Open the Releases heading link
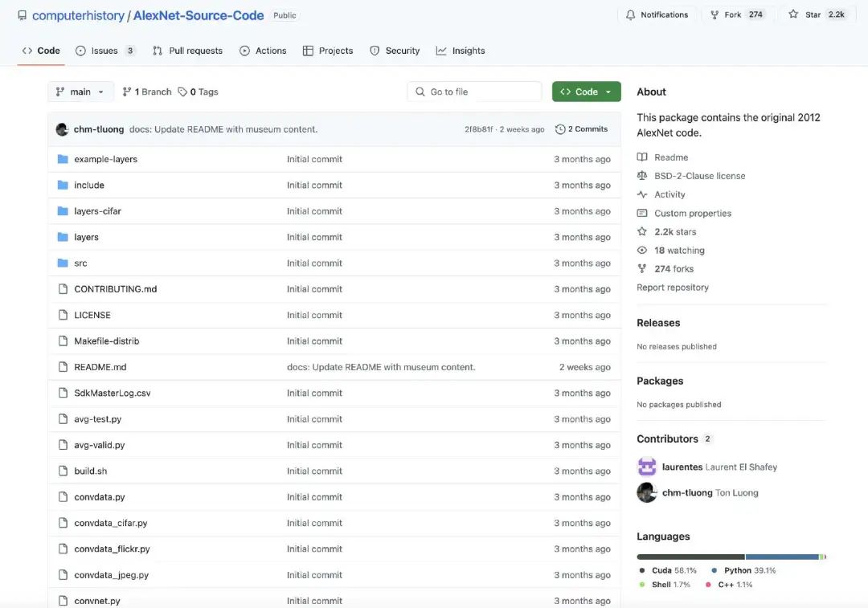The image size is (868, 608). pos(658,323)
